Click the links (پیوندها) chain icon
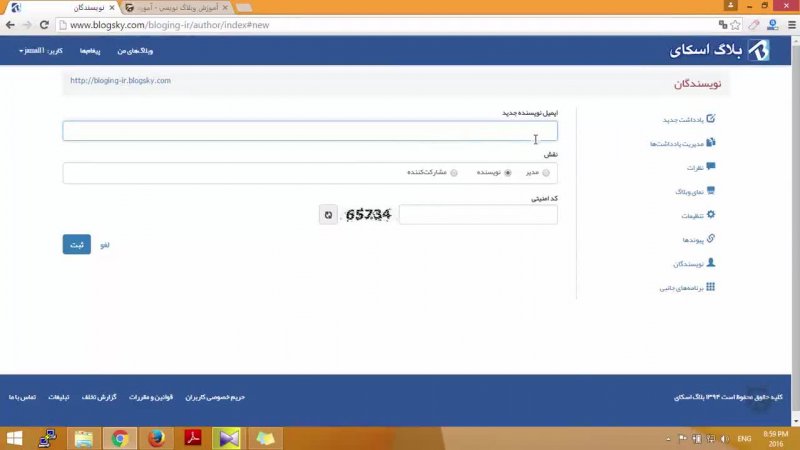The image size is (800, 450). [711, 239]
